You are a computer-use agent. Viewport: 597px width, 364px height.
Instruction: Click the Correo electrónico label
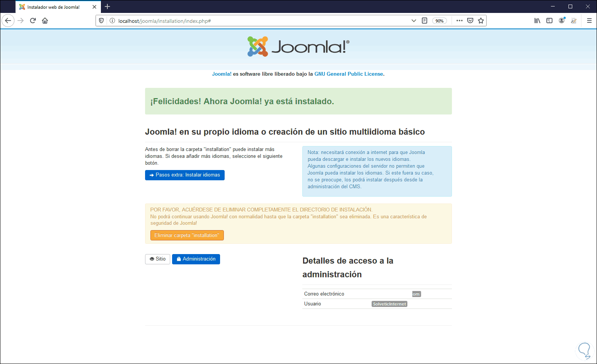[324, 294]
